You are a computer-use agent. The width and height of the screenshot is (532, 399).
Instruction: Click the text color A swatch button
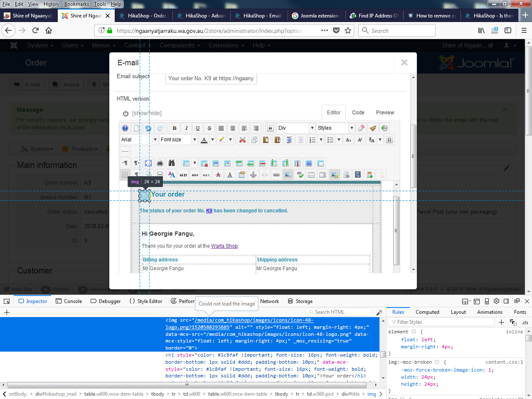click(x=204, y=140)
